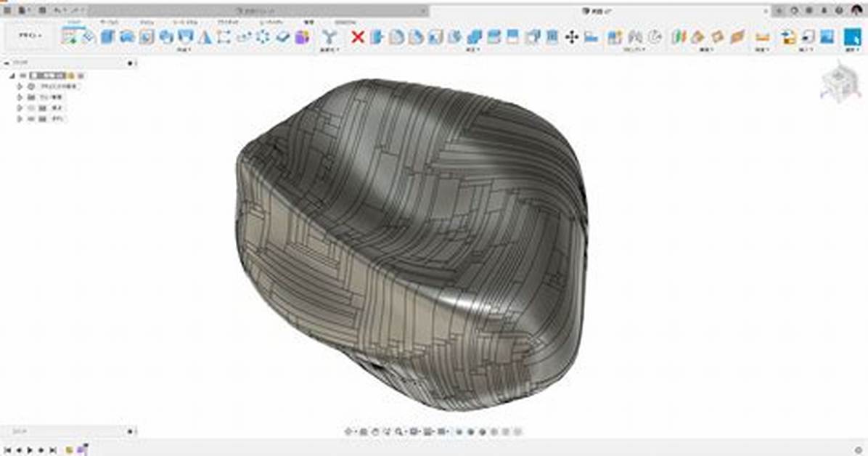Viewport: 868px width, 456px height.
Task: Click the ViewCube in the viewport corner
Action: click(x=840, y=83)
